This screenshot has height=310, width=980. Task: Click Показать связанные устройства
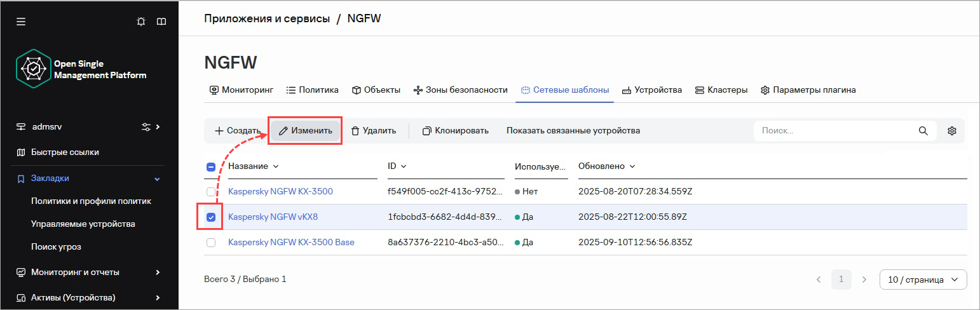(573, 131)
